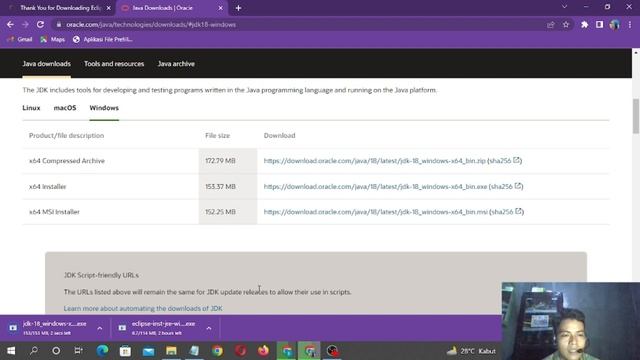The width and height of the screenshot is (640, 360).
Task: Open the tab search dropdown arrow
Action: (x=564, y=7)
